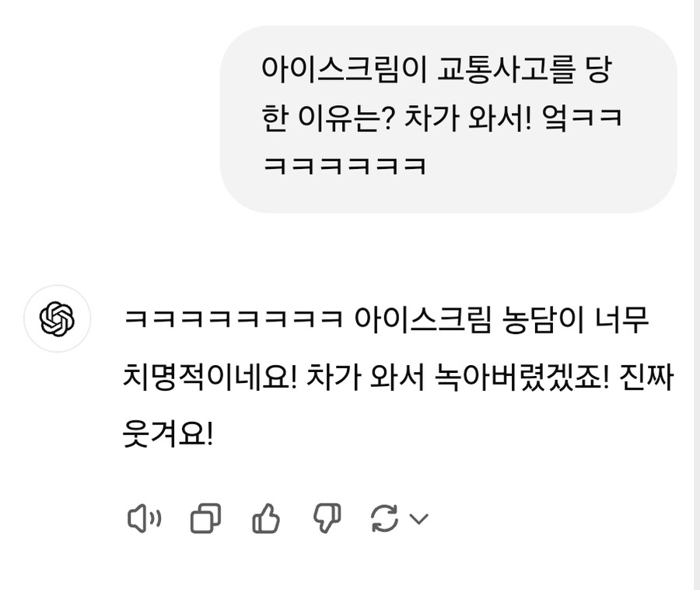Image resolution: width=700 pixels, height=590 pixels.
Task: Mark the response with thumbs down
Action: (327, 518)
